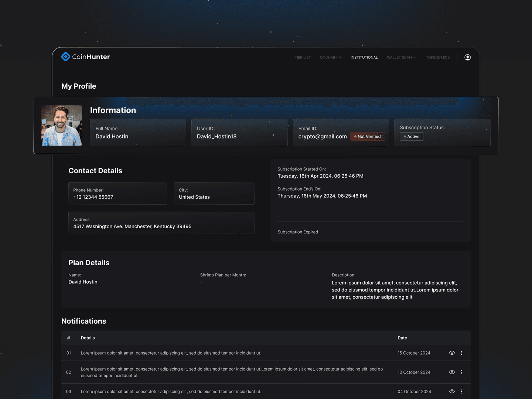Viewport: 532px width, 399px height.
Task: Open more options for notification 03
Action: [461, 391]
